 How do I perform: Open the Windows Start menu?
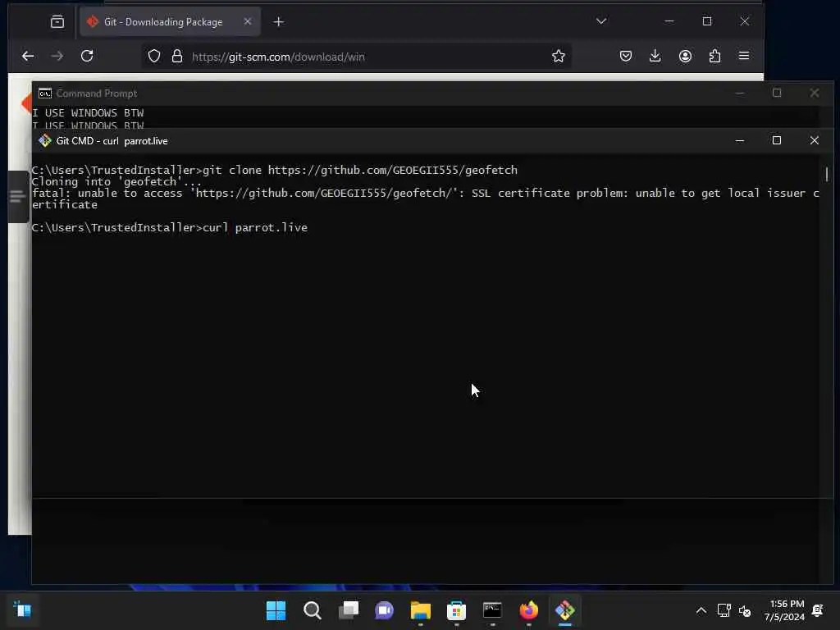(276, 610)
